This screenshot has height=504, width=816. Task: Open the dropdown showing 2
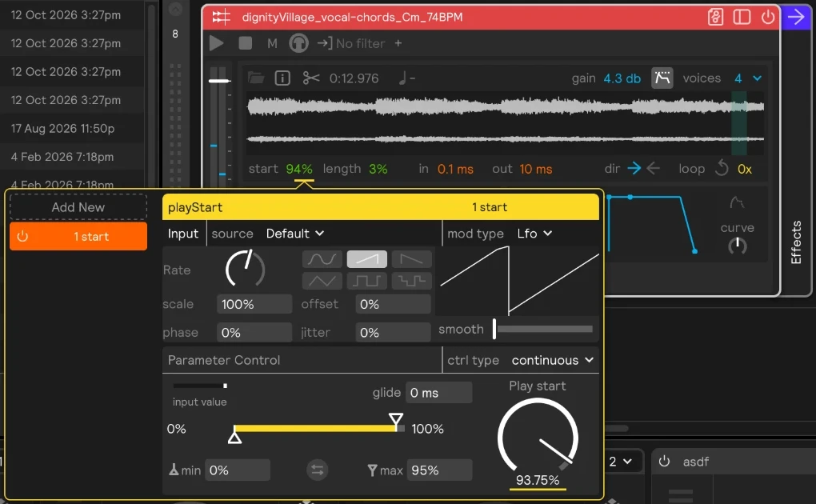point(620,462)
